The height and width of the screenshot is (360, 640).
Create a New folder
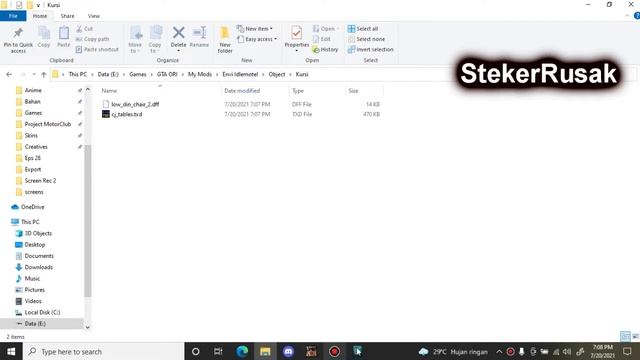pyautogui.click(x=225, y=40)
